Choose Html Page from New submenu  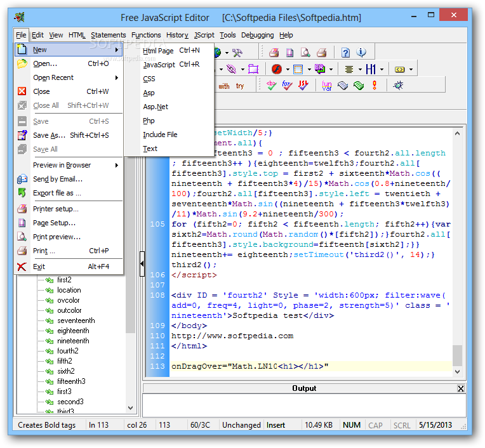(x=169, y=51)
